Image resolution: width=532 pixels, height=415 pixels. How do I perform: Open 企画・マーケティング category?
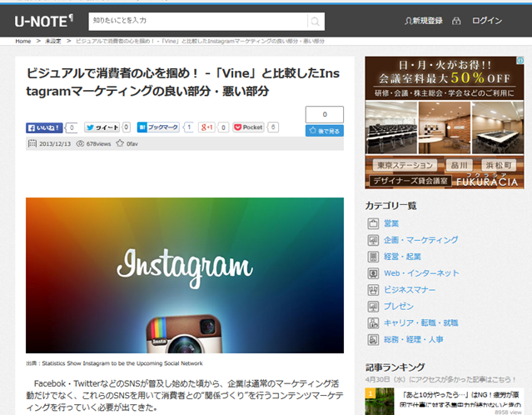coord(420,240)
